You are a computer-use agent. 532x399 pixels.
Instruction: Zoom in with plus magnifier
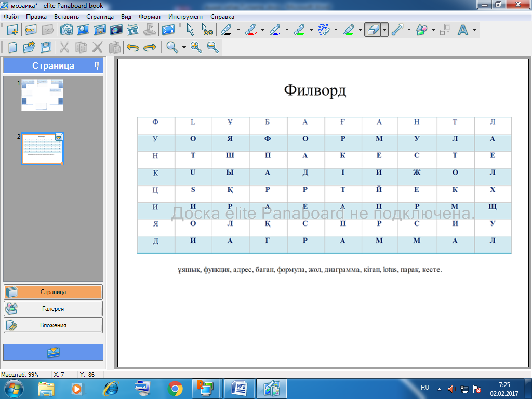(x=196, y=47)
